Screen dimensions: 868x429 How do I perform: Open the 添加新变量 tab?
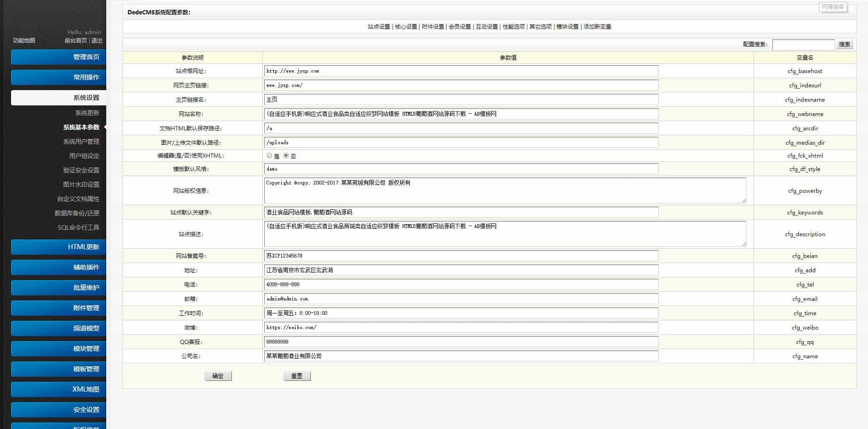coord(599,26)
